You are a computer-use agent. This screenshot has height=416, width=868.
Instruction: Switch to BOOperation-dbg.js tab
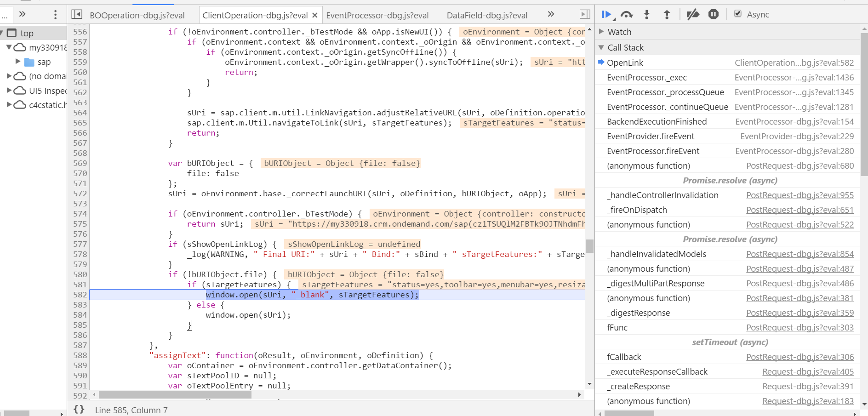[137, 15]
